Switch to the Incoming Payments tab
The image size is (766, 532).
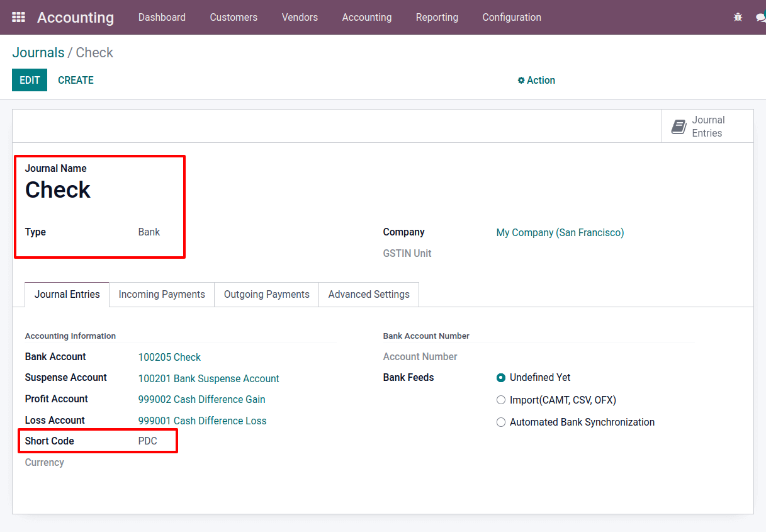(x=162, y=295)
